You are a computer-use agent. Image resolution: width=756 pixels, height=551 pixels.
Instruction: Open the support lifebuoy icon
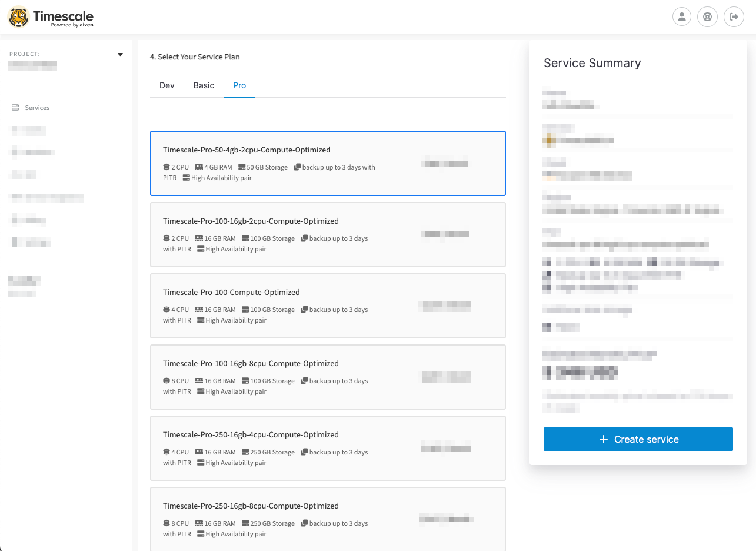[x=707, y=16]
